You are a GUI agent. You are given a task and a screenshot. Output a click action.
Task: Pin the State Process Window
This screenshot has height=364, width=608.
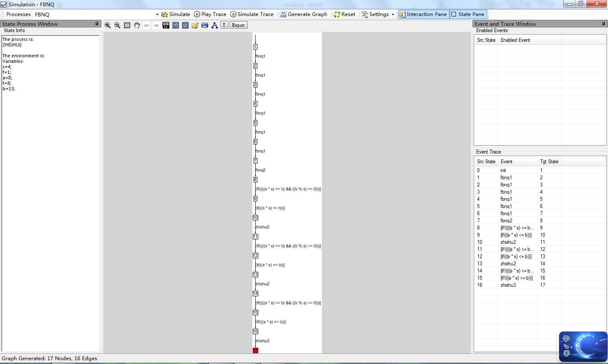(x=97, y=24)
